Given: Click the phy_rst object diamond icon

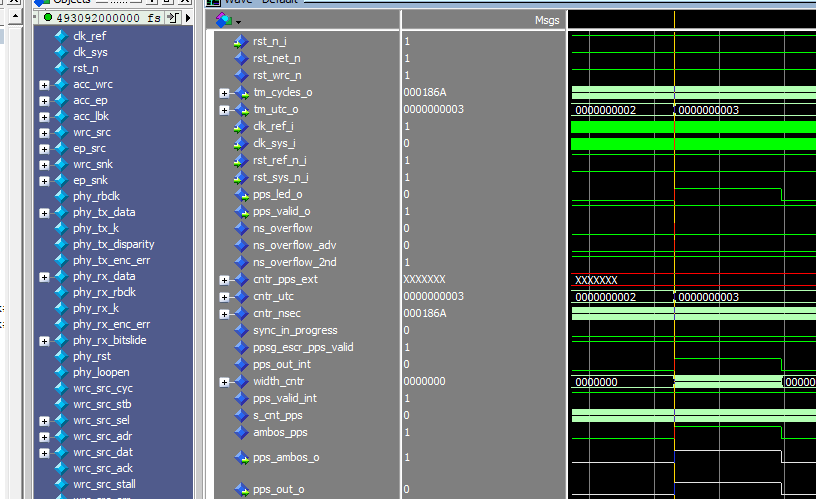Looking at the screenshot, I should pyautogui.click(x=61, y=356).
